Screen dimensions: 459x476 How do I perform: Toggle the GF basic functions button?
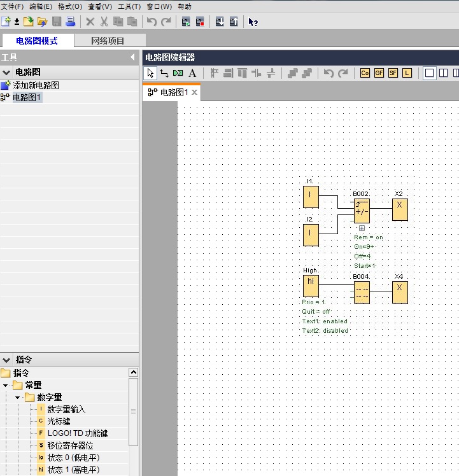(379, 73)
